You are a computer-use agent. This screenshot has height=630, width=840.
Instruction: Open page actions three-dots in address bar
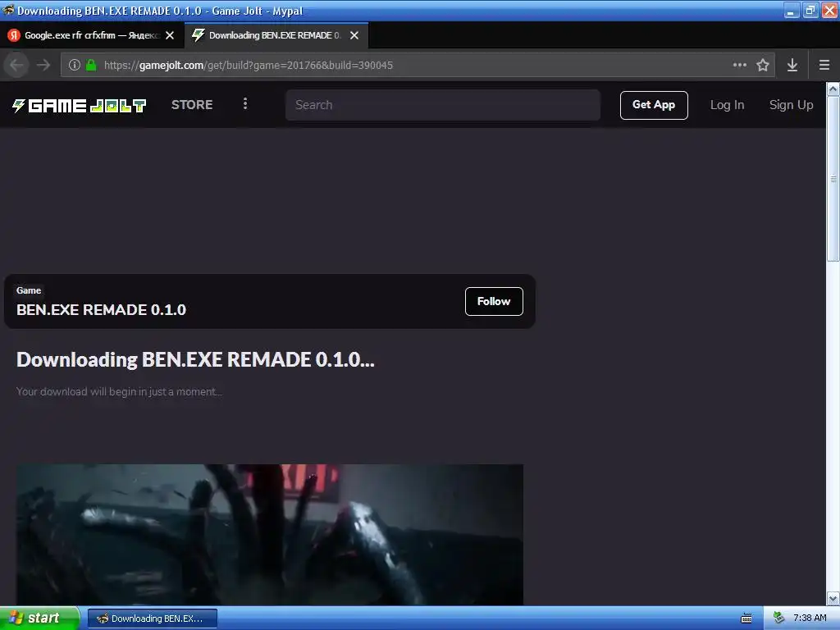click(740, 65)
